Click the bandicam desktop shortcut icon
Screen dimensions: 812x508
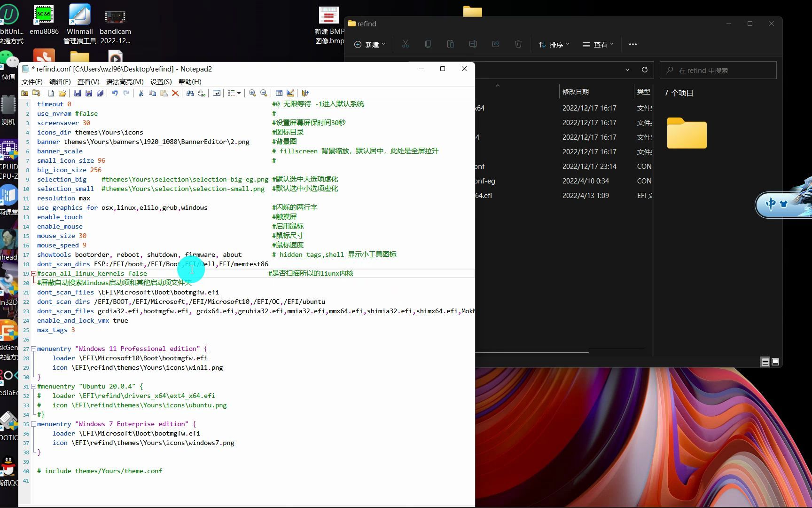click(x=115, y=26)
